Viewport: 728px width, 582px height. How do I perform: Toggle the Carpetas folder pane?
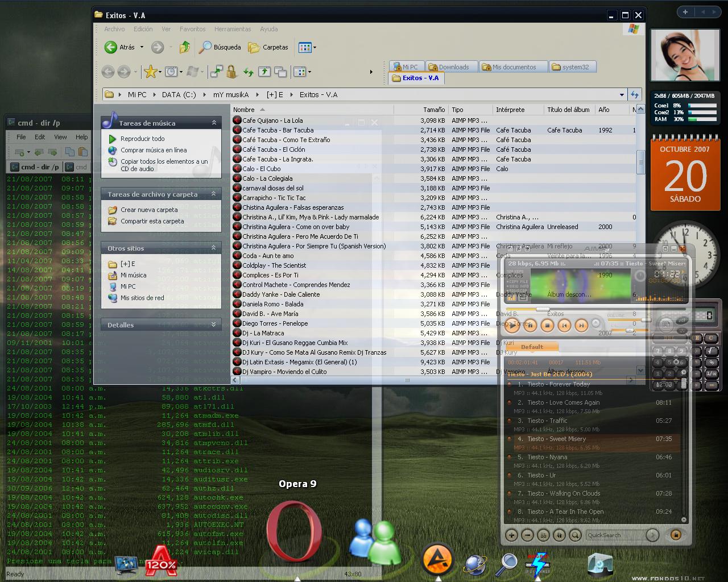point(268,47)
